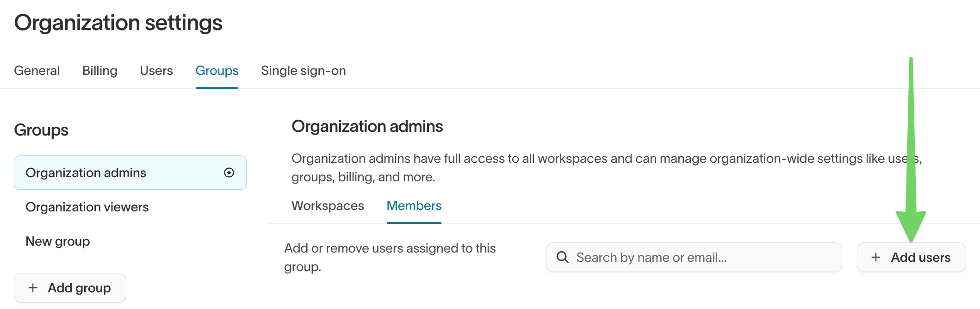Click the Organization settings page heading
The image size is (980, 309).
point(118,22)
